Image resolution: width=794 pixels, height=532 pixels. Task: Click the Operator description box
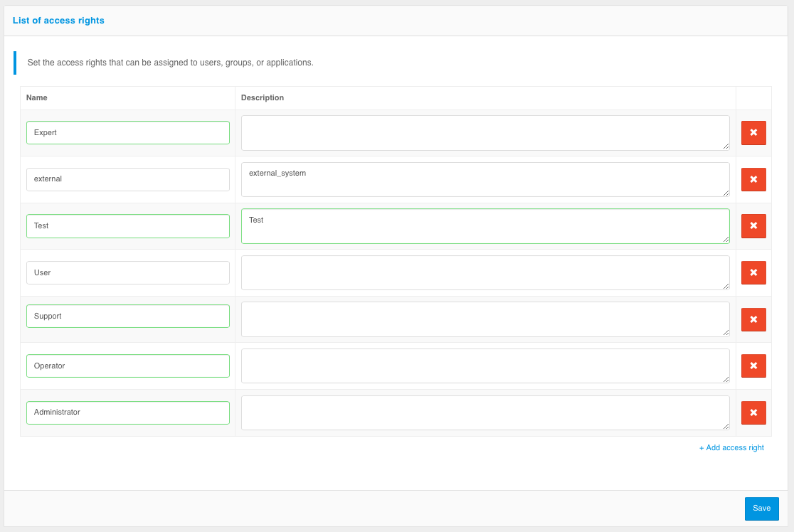(x=485, y=366)
